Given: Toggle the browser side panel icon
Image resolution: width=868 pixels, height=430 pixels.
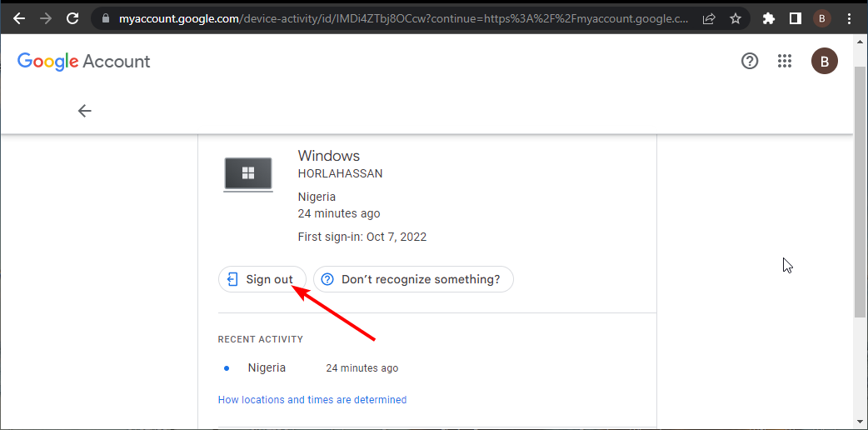Looking at the screenshot, I should click(x=795, y=17).
